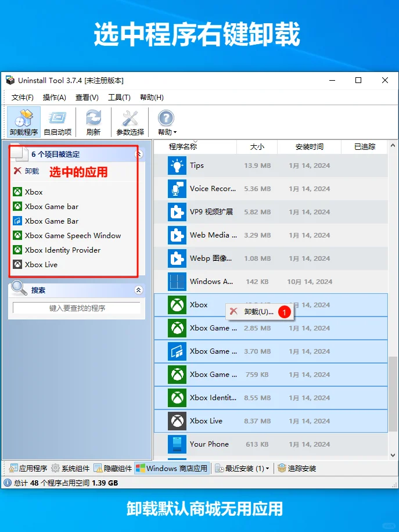The width and height of the screenshot is (399, 532).
Task: Refresh the list with 刷新 icon
Action: click(x=94, y=121)
